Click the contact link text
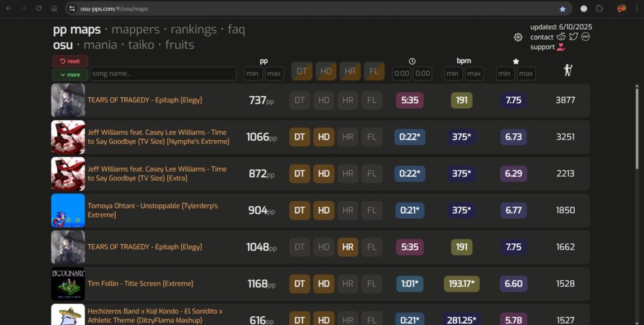This screenshot has width=644, height=325. click(541, 37)
